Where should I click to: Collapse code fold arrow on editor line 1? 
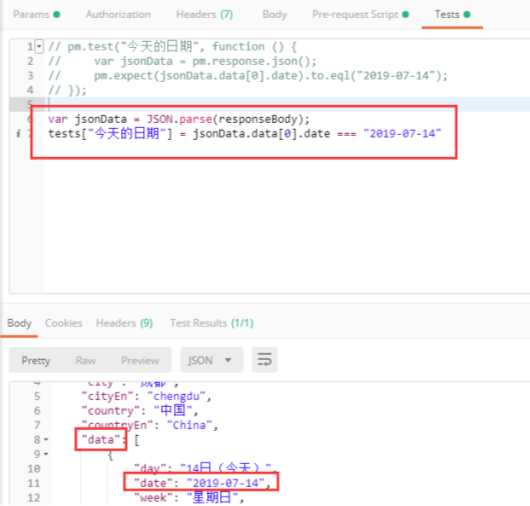40,46
